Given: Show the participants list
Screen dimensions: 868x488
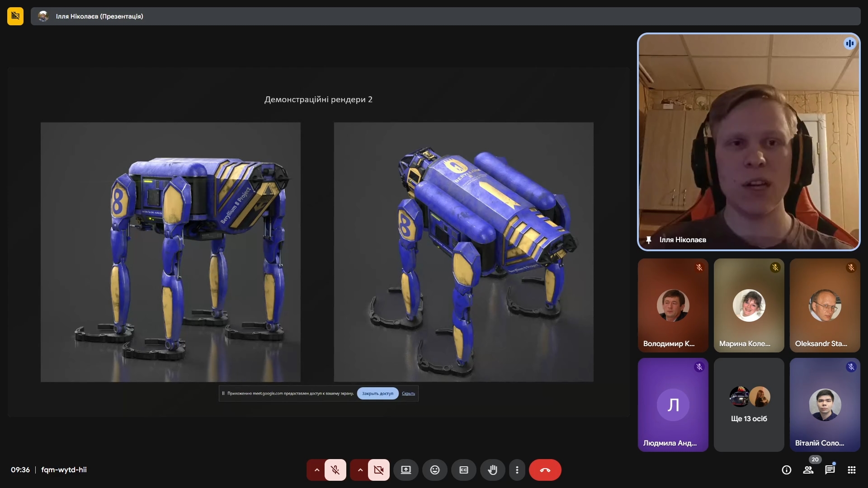Looking at the screenshot, I should tap(808, 470).
